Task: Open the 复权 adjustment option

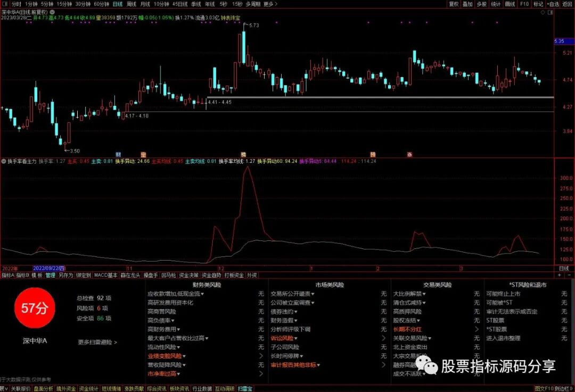Action: [454, 4]
